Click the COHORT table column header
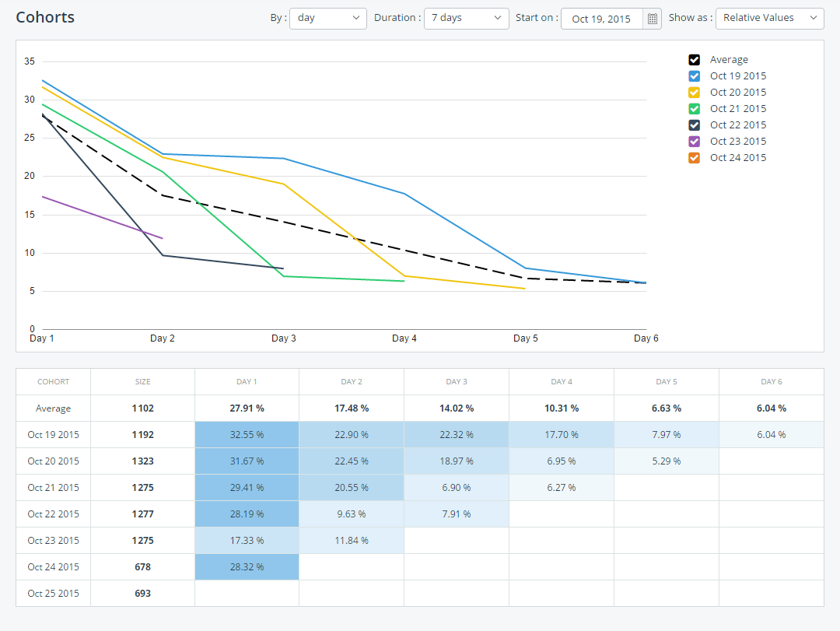840x631 pixels. 53,381
